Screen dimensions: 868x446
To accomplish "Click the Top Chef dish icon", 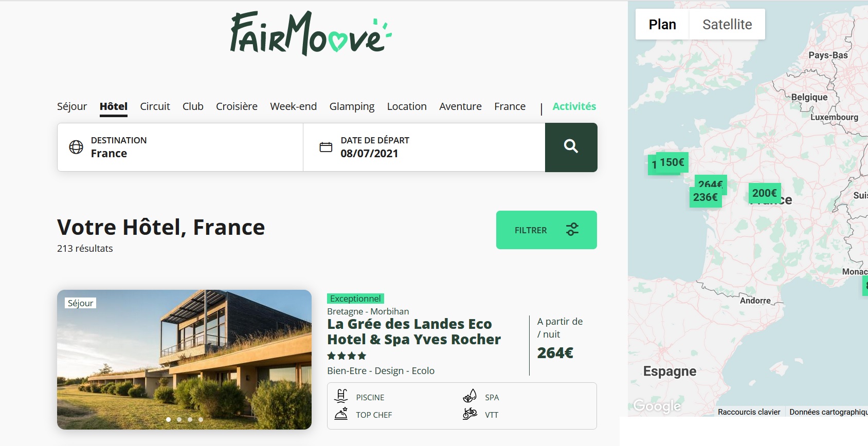I will tap(341, 414).
